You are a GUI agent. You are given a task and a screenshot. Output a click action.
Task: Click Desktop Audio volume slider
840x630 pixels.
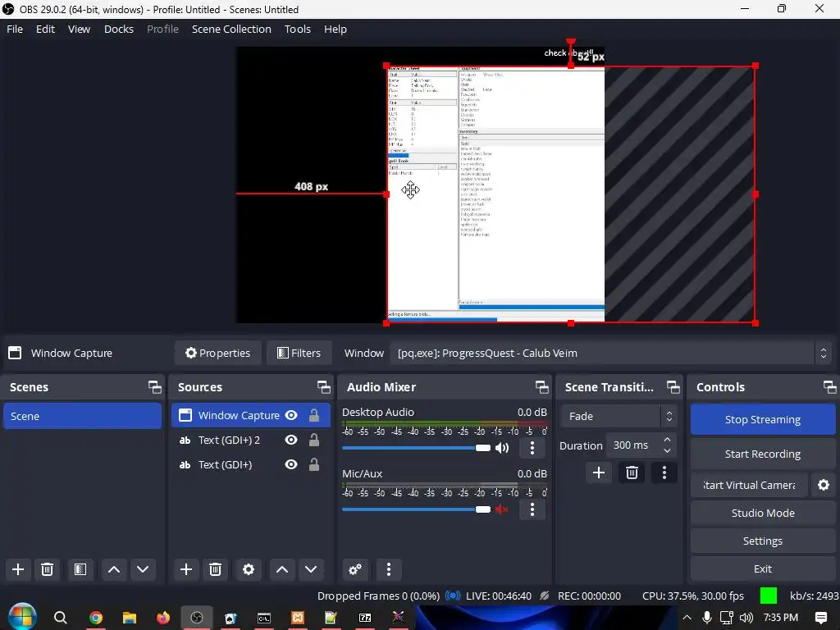pyautogui.click(x=416, y=448)
